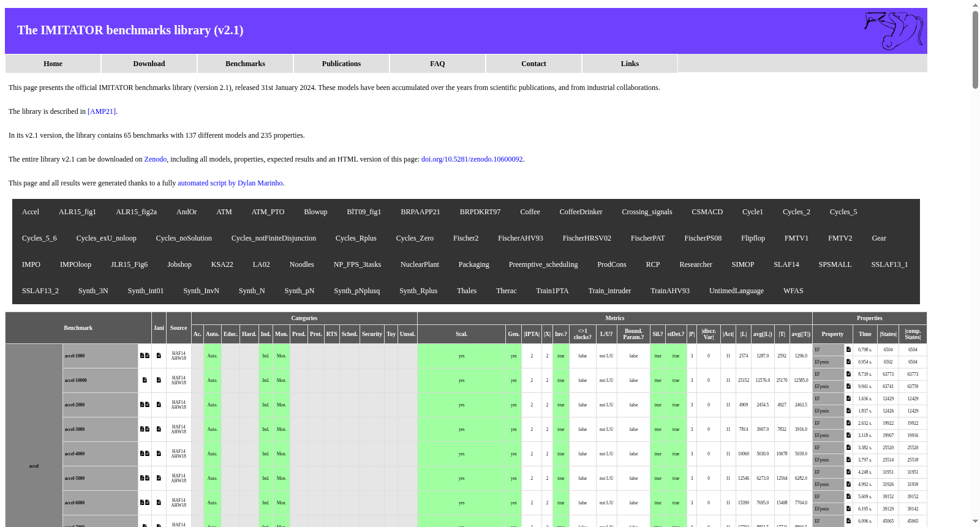This screenshot has width=980, height=527.
Task: Jump to the CoffeeDrinker benchmark
Action: pos(581,212)
